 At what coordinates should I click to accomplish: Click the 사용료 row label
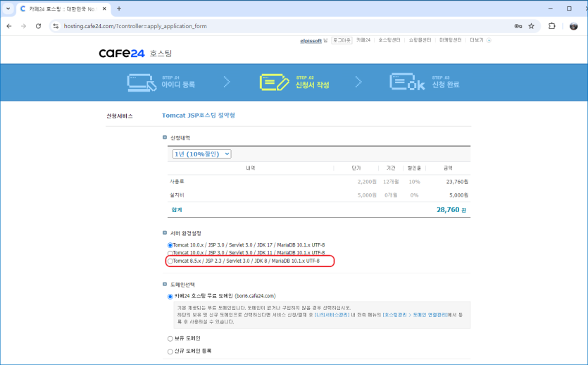click(x=177, y=182)
